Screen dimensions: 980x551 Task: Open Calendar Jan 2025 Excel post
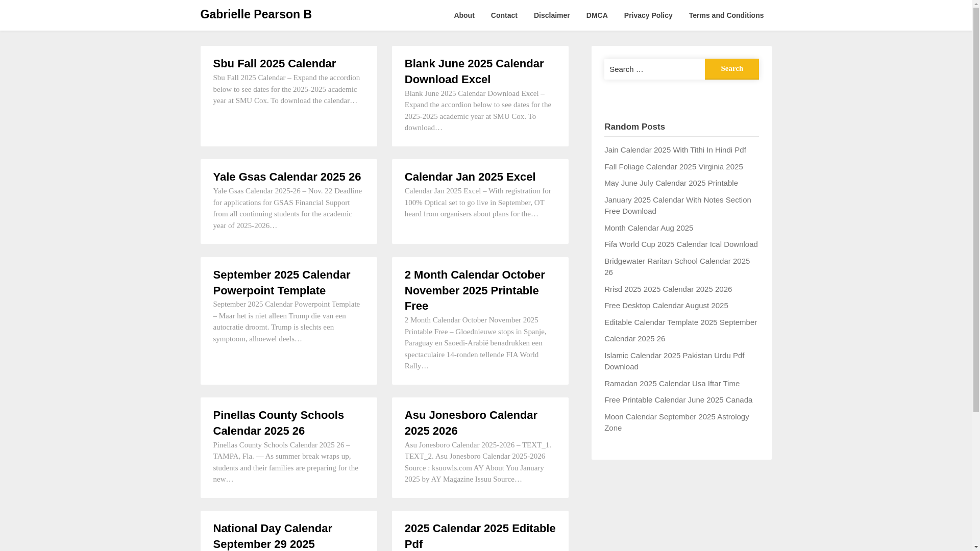(x=470, y=177)
